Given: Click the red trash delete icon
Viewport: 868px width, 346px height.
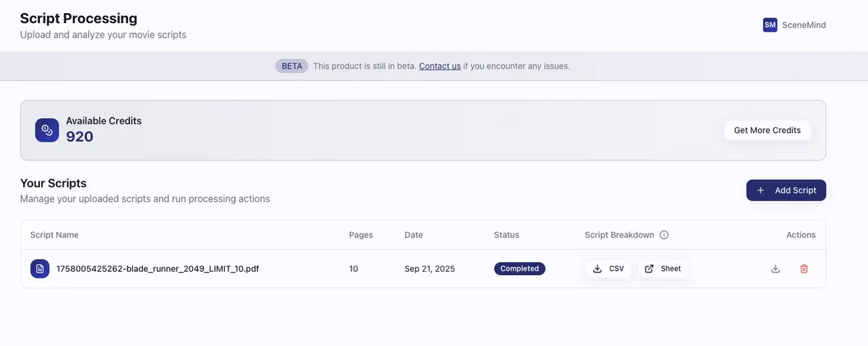Looking at the screenshot, I should [804, 269].
